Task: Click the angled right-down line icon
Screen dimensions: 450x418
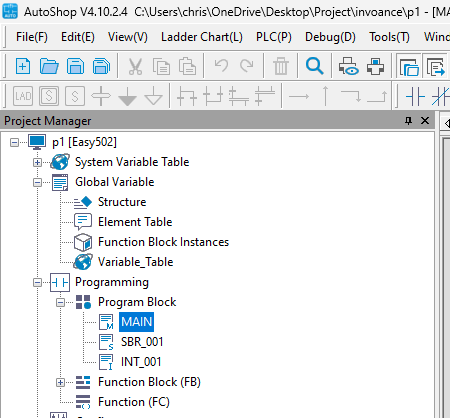Action: [351, 96]
